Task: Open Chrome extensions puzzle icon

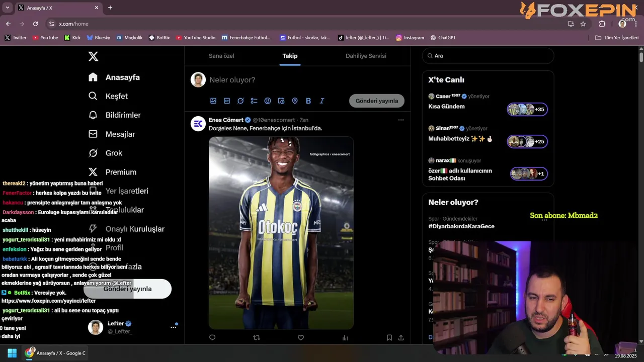Action: [x=602, y=24]
